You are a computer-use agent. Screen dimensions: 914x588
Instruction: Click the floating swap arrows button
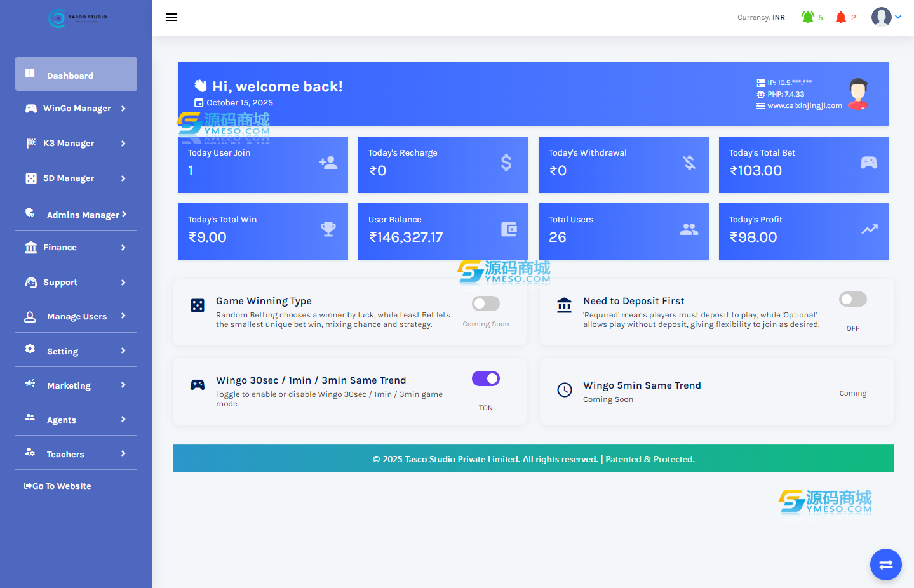tap(885, 565)
